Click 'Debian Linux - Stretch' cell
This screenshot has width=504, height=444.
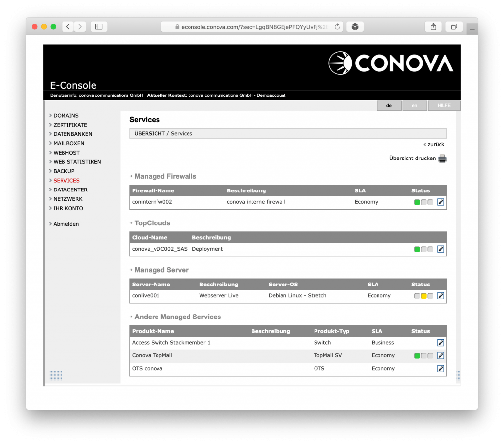(297, 296)
